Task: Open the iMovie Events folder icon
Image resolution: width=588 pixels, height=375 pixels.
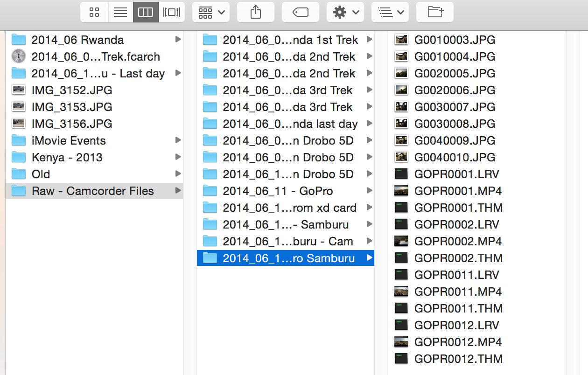Action: coord(18,140)
